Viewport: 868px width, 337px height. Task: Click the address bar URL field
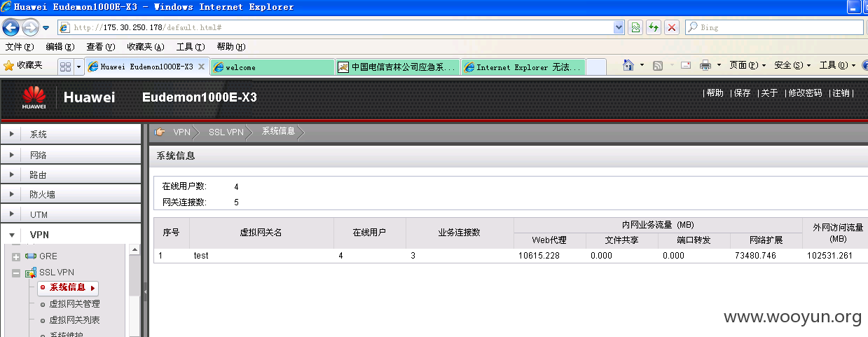point(335,27)
